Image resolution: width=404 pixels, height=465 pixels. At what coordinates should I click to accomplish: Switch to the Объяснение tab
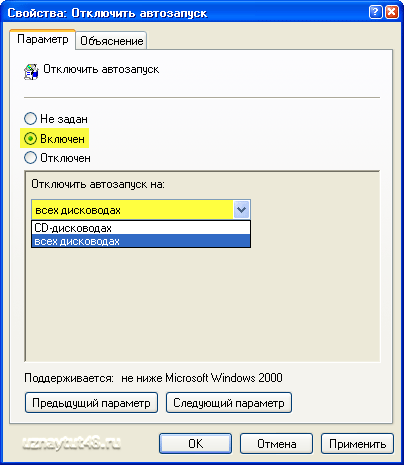[x=111, y=41]
